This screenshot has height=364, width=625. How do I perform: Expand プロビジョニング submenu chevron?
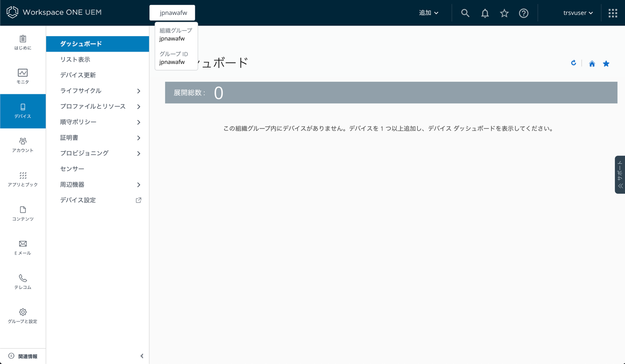[139, 154]
